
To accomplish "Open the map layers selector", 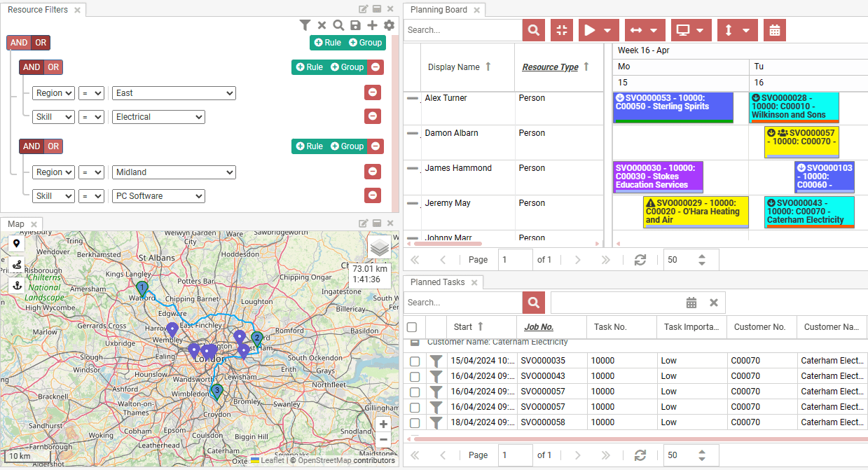I will point(379,247).
